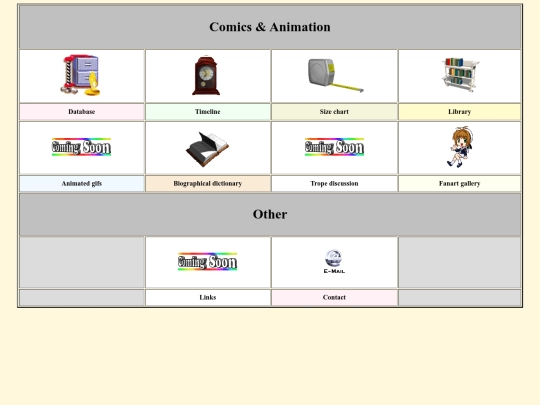Go to the Size chart link
This screenshot has height=405, width=540.
[x=334, y=112]
